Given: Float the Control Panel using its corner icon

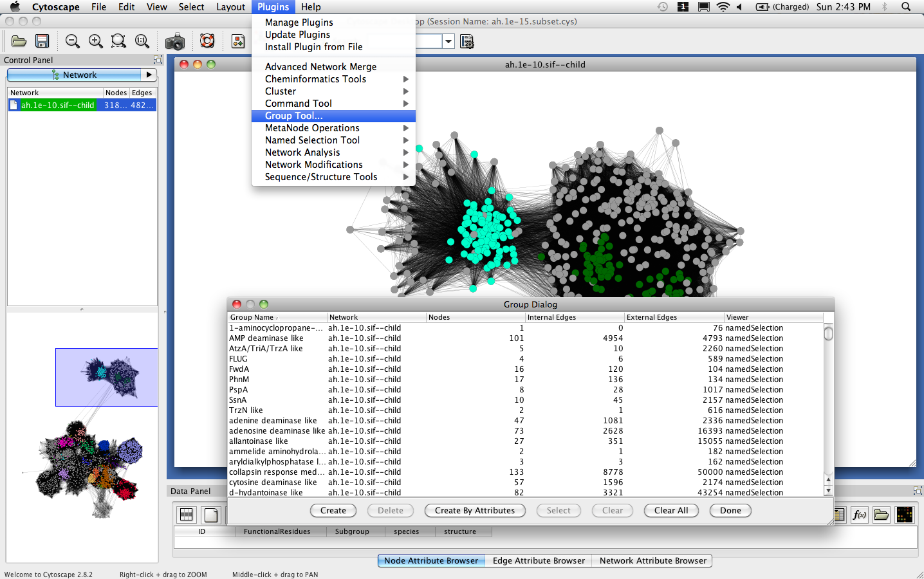Looking at the screenshot, I should pyautogui.click(x=158, y=60).
